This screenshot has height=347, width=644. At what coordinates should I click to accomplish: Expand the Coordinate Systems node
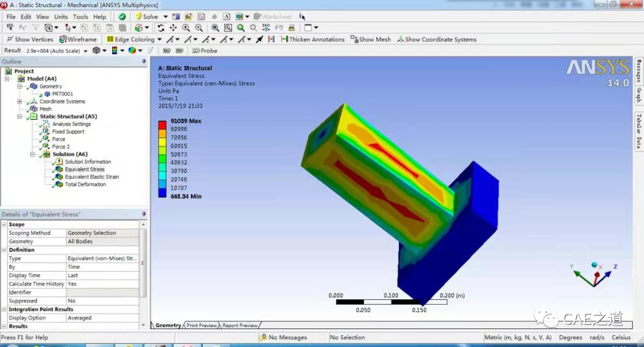click(x=19, y=101)
